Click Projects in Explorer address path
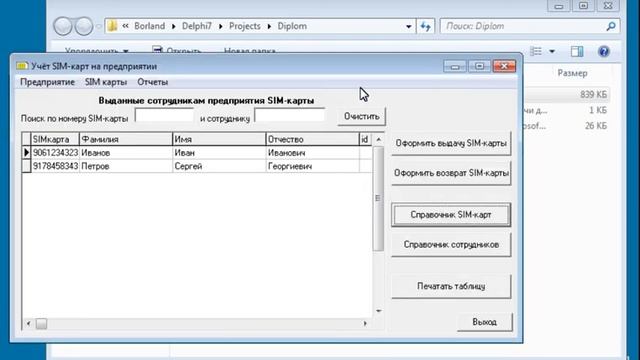The height and width of the screenshot is (360, 640). [244, 26]
